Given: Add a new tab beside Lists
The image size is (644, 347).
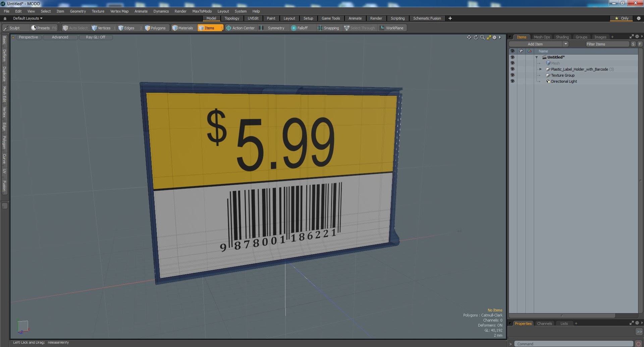Looking at the screenshot, I should (x=576, y=324).
